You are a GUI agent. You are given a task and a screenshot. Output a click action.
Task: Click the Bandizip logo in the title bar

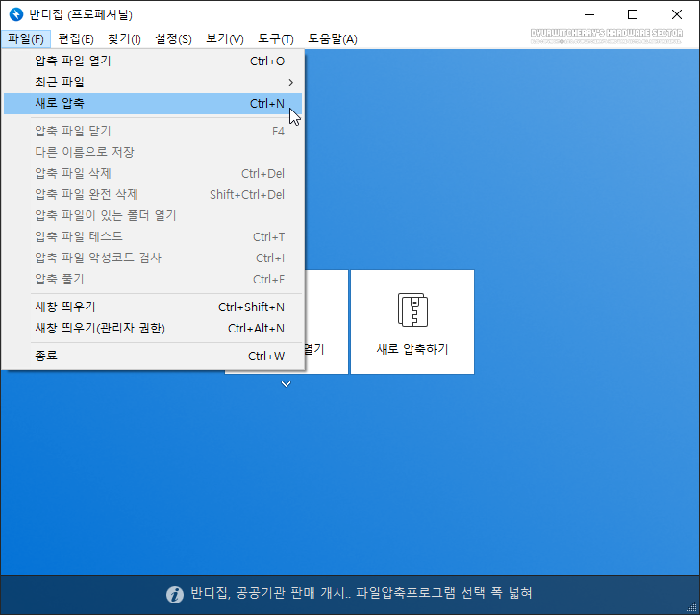pyautogui.click(x=16, y=14)
